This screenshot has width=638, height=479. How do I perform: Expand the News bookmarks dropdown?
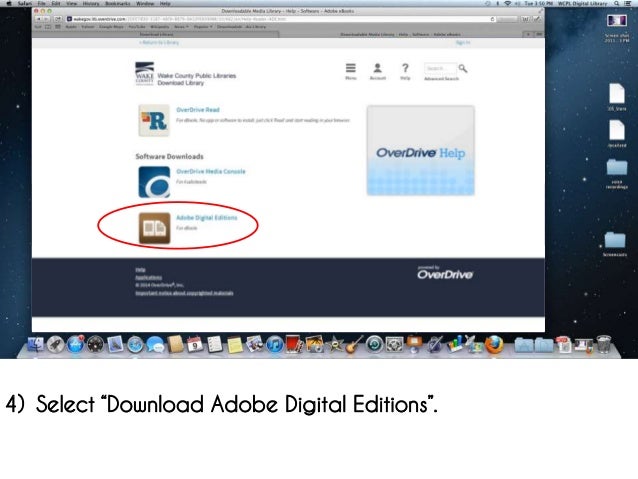click(181, 27)
